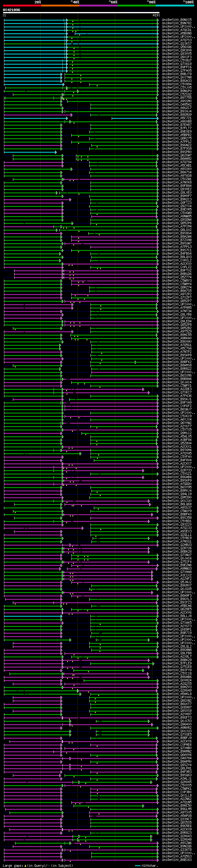This screenshot has width=197, height=868.
Task: Click hit label UniRef100_B7EH87
Action: coord(177,125)
